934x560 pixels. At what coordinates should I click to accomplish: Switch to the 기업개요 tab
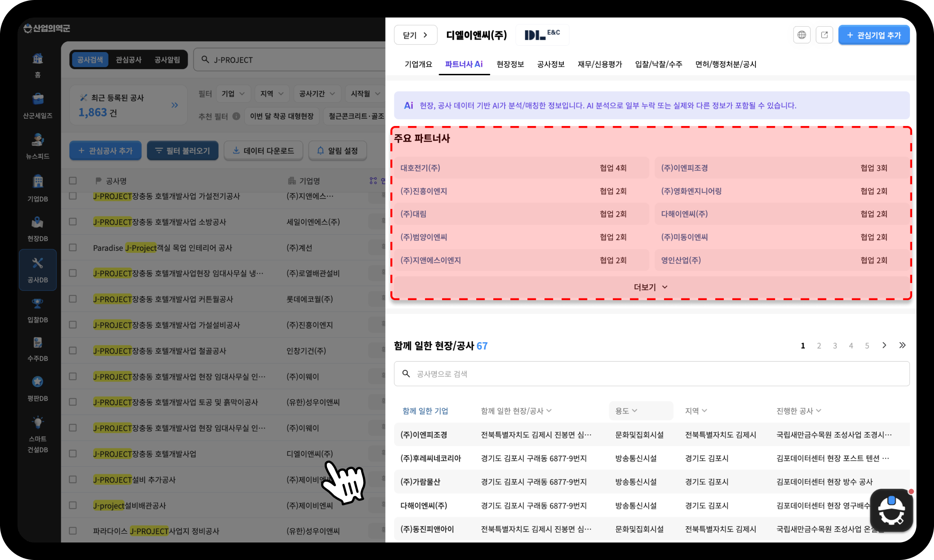click(418, 64)
